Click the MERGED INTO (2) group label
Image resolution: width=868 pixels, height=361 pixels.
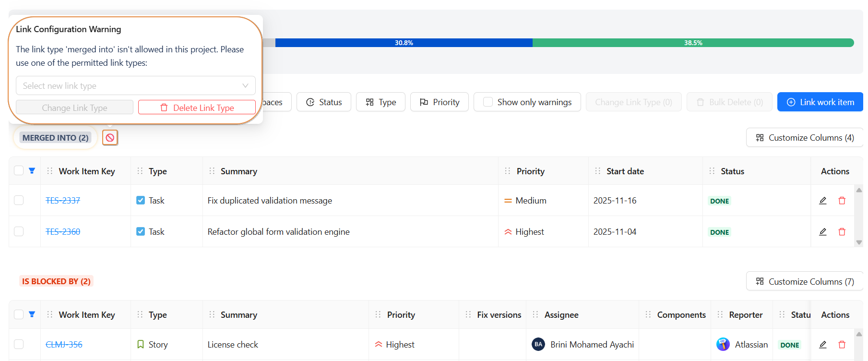click(x=55, y=138)
